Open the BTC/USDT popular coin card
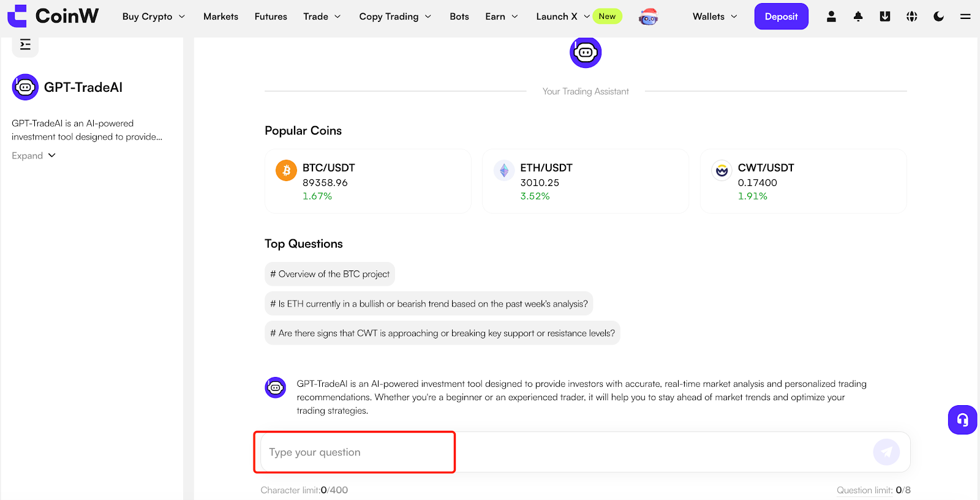 pyautogui.click(x=367, y=181)
